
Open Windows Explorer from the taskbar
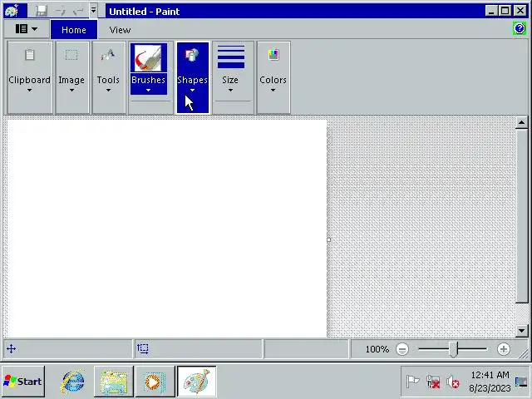(114, 382)
